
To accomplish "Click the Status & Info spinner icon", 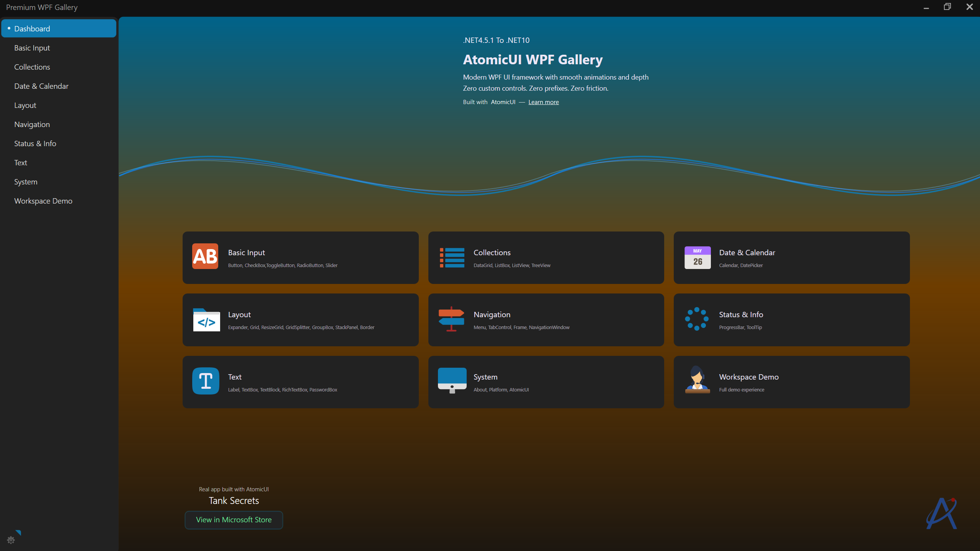I will [x=697, y=319].
